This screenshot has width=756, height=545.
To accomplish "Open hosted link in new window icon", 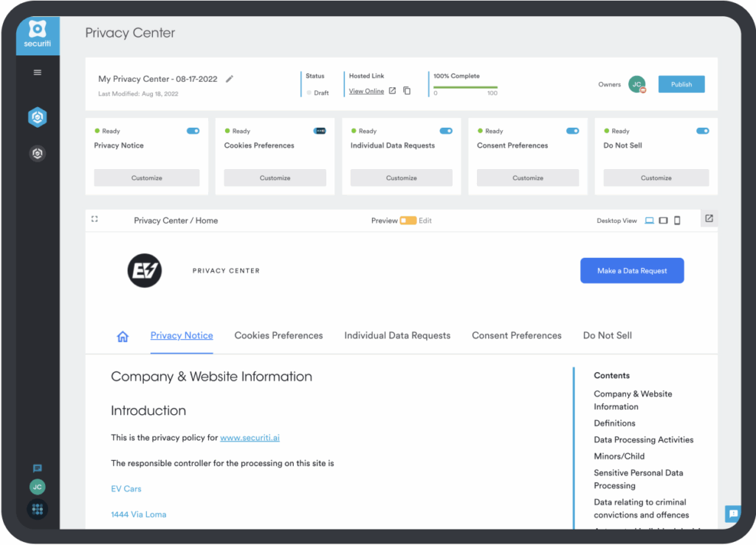I will (393, 91).
